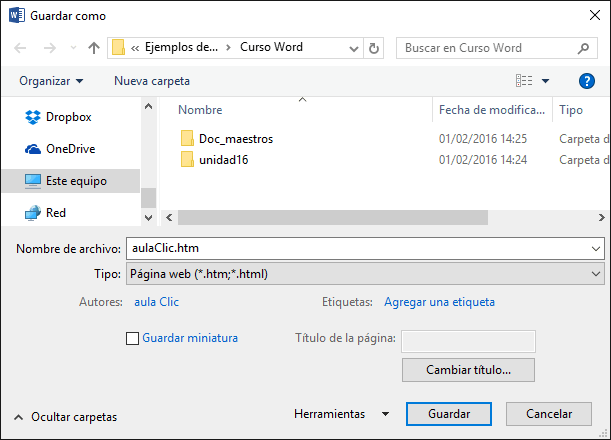This screenshot has width=611, height=440.
Task: Open the blue Help question mark icon
Action: [x=587, y=81]
